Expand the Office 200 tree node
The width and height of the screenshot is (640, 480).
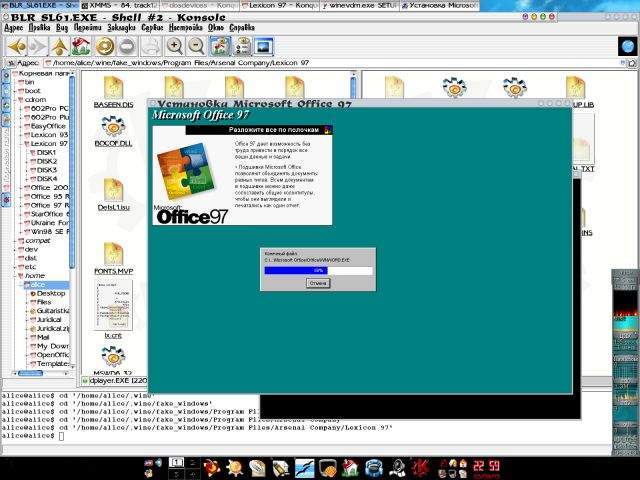click(21, 187)
